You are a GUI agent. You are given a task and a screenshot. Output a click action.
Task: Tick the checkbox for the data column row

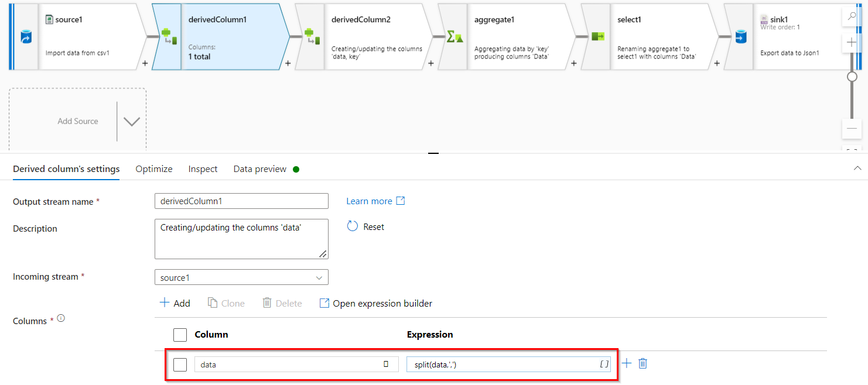click(180, 365)
